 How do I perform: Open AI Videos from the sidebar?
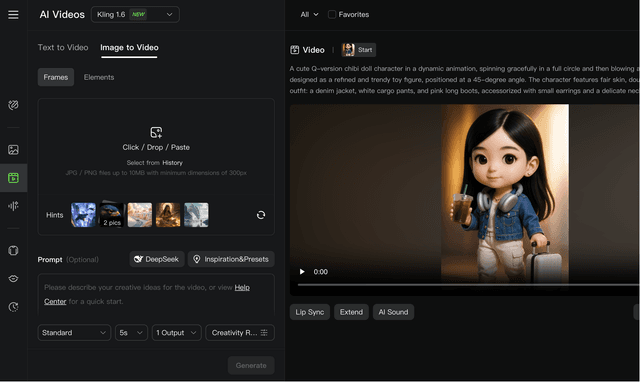[x=13, y=178]
